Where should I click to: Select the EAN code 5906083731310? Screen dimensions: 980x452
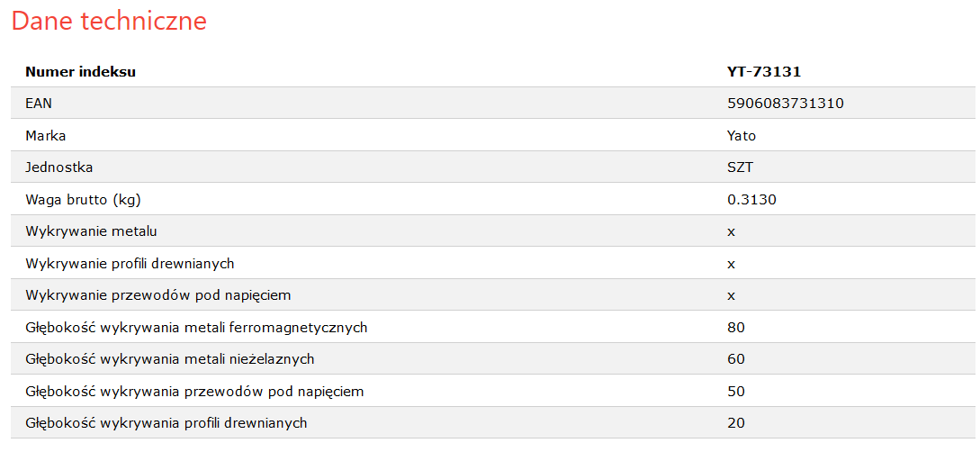[x=786, y=104]
